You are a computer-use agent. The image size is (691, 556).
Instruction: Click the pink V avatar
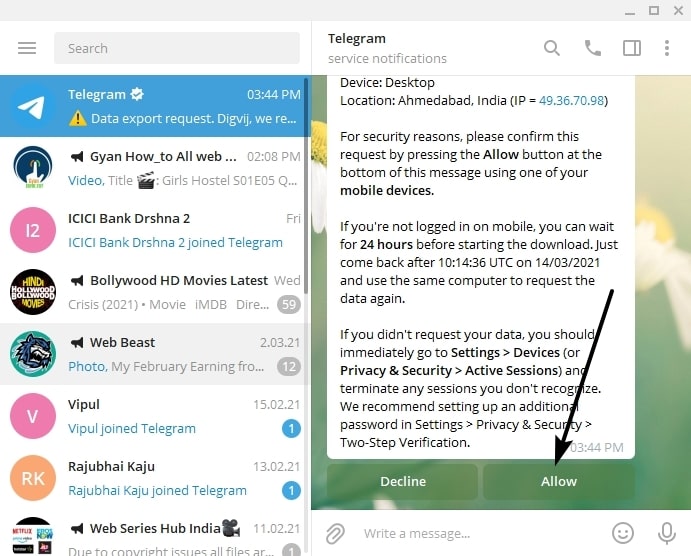point(33,416)
